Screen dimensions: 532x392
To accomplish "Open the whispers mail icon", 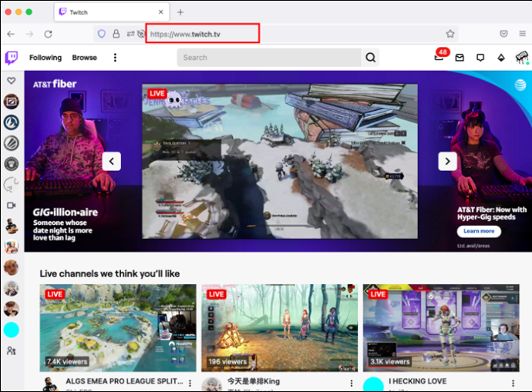I will [x=460, y=58].
